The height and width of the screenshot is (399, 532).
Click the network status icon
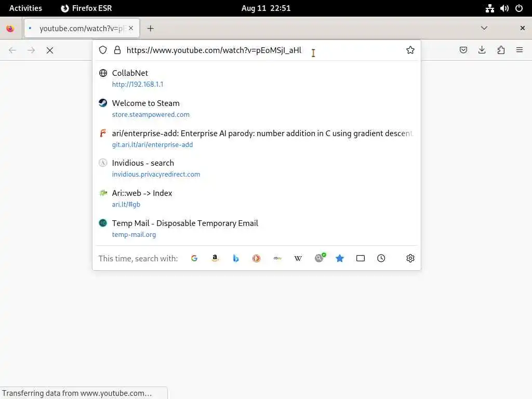pos(489,8)
